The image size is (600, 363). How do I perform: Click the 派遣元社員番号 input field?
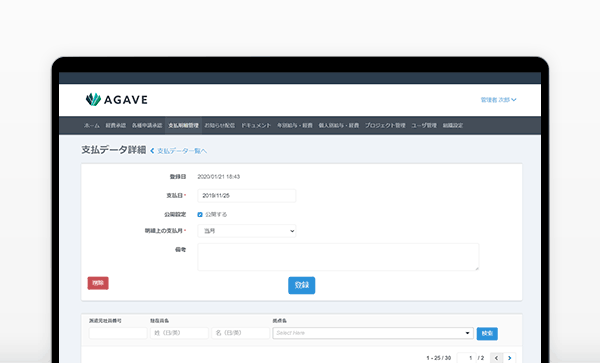point(118,333)
